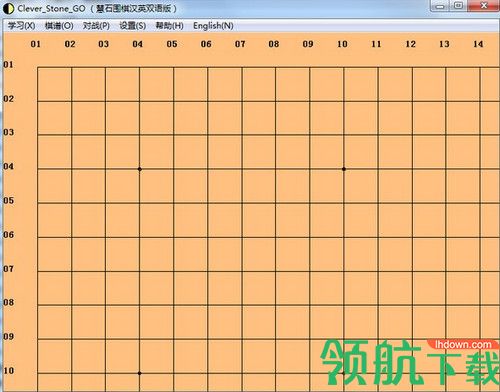Place a stone on star point column 10 row 04

pos(344,169)
